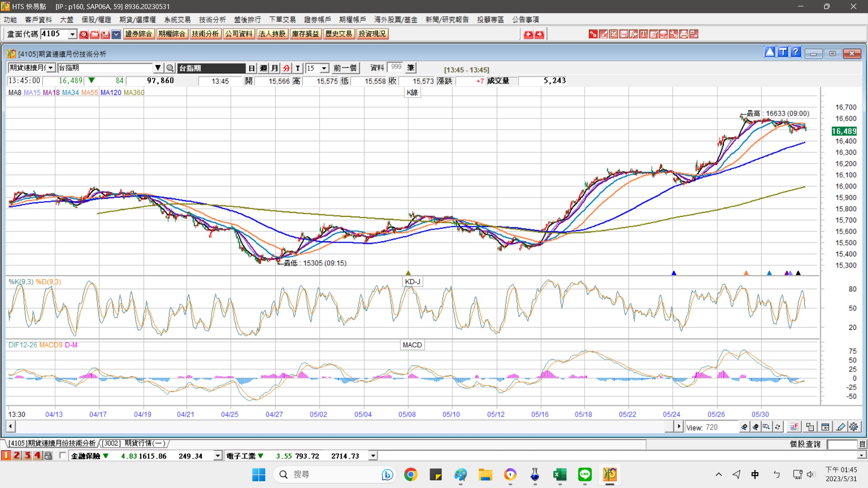
Task: Expand the 期貨連續月 type dropdown
Action: [51, 68]
